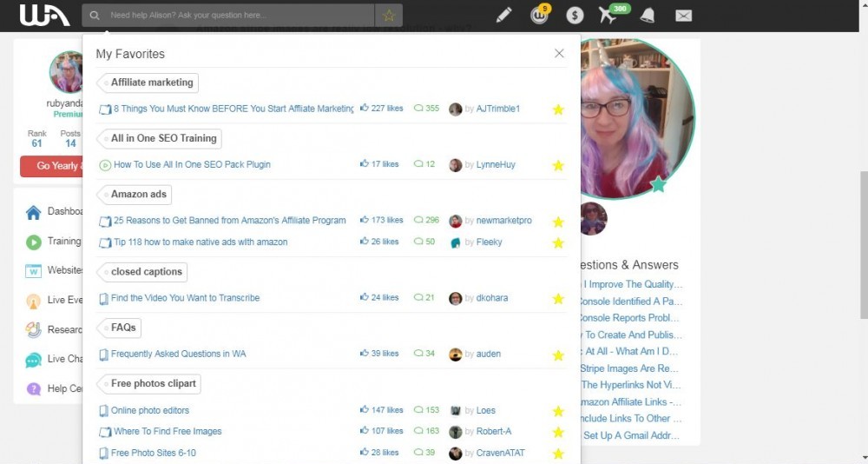Open the Training play icon in sidebar
The width and height of the screenshot is (868, 464).
(x=33, y=242)
